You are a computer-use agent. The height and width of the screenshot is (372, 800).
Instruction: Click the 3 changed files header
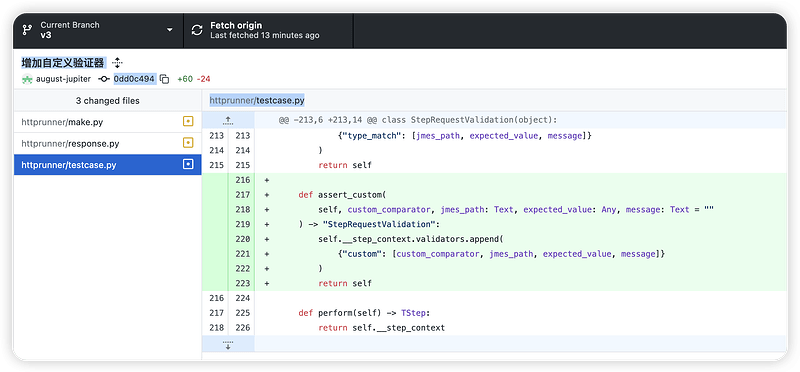pos(108,101)
